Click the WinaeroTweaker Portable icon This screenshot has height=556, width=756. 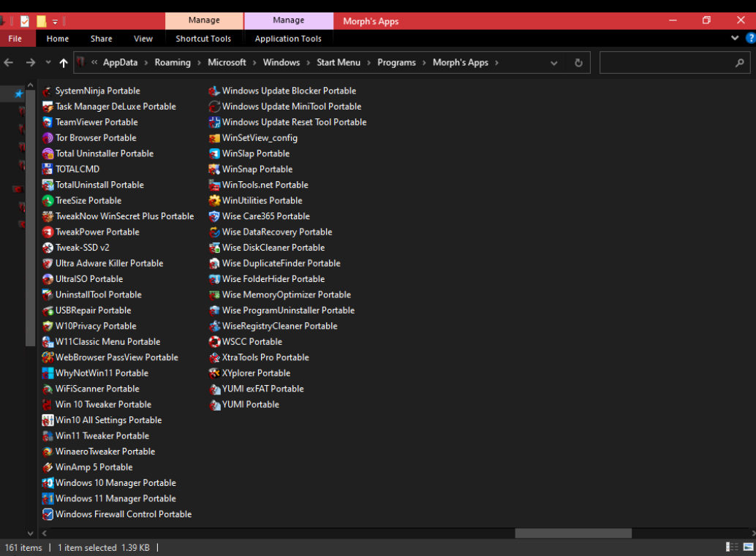click(48, 452)
